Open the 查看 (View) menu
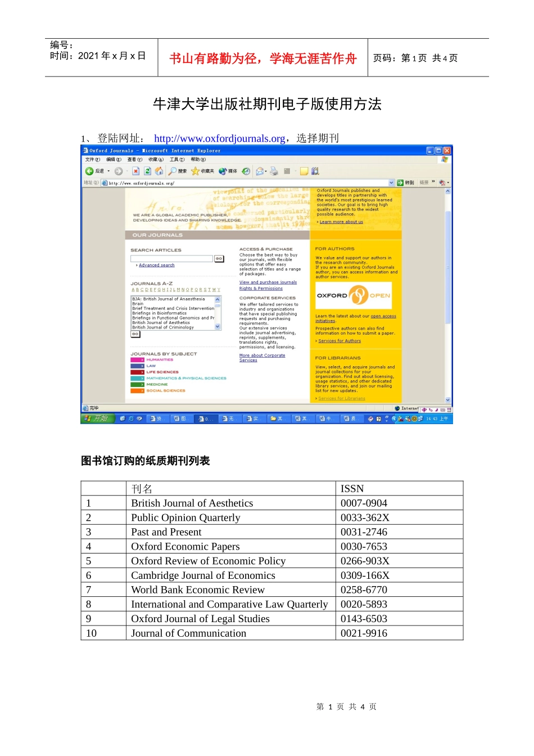534x756 pixels. coord(134,159)
